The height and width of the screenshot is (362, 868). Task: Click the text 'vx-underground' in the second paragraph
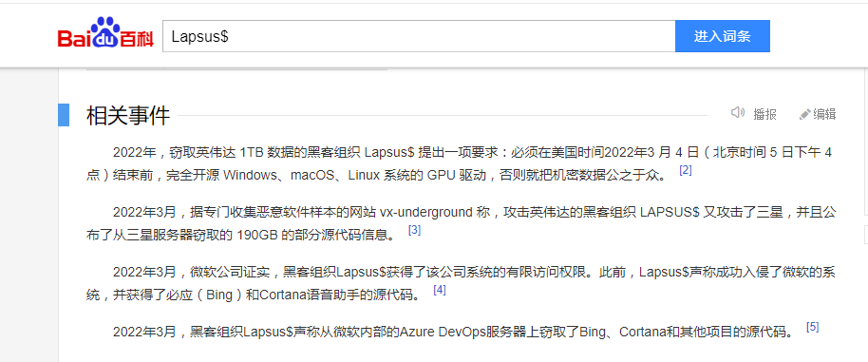(425, 213)
